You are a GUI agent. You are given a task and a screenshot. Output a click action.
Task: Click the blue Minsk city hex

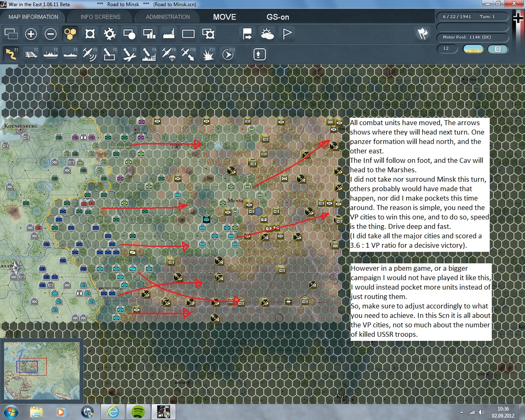[x=259, y=212]
